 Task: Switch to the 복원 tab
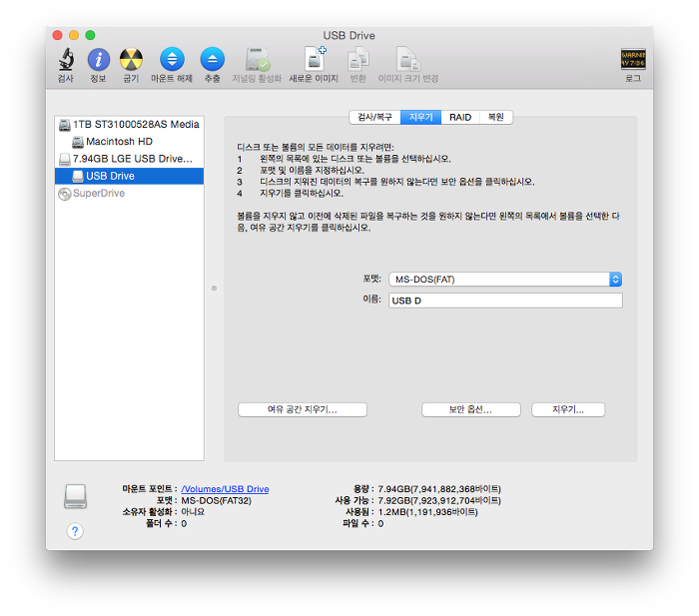tap(495, 117)
